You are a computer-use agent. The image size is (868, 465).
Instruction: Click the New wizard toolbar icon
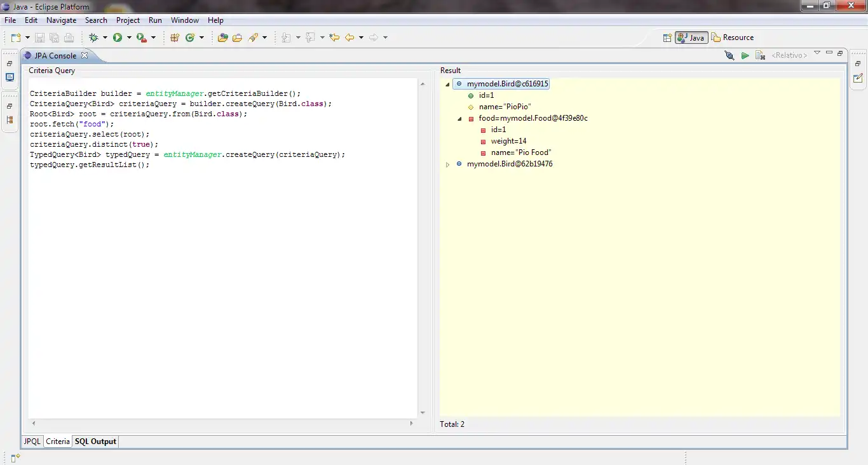tap(16, 38)
